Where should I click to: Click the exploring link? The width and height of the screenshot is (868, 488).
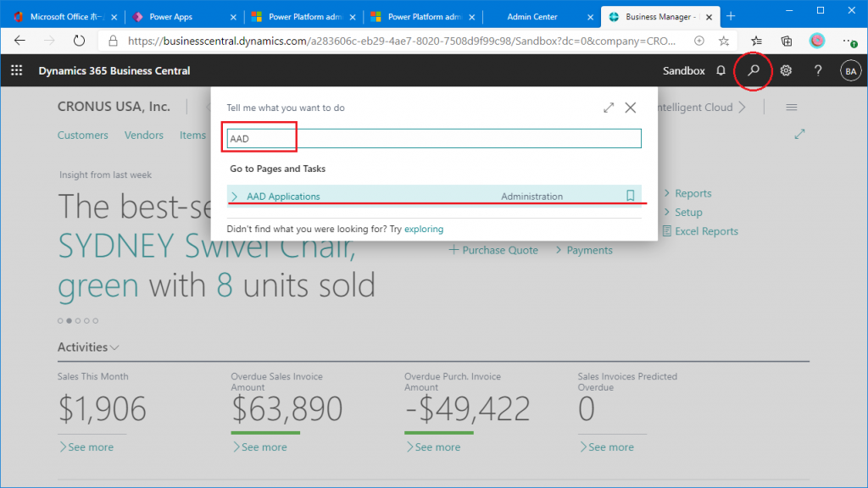click(424, 229)
